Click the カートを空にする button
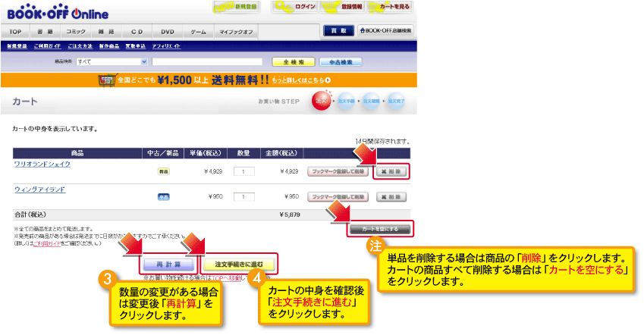Image resolution: width=644 pixels, height=335 pixels. click(380, 229)
